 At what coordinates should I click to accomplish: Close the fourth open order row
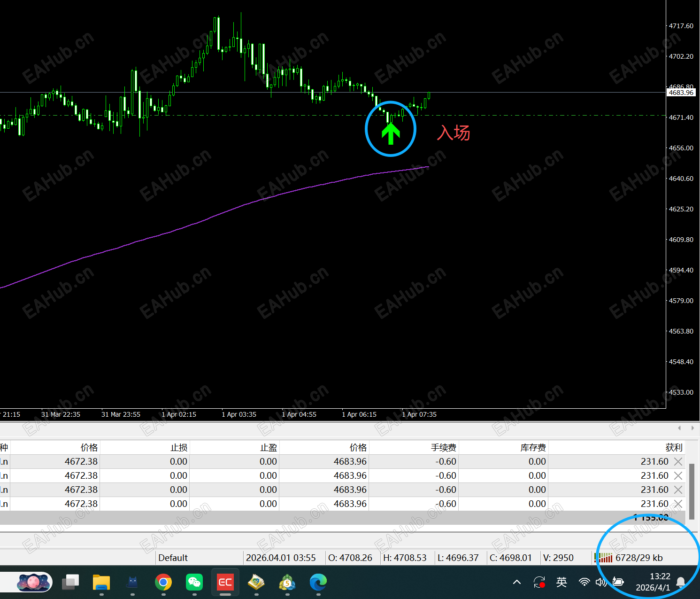pyautogui.click(x=678, y=504)
